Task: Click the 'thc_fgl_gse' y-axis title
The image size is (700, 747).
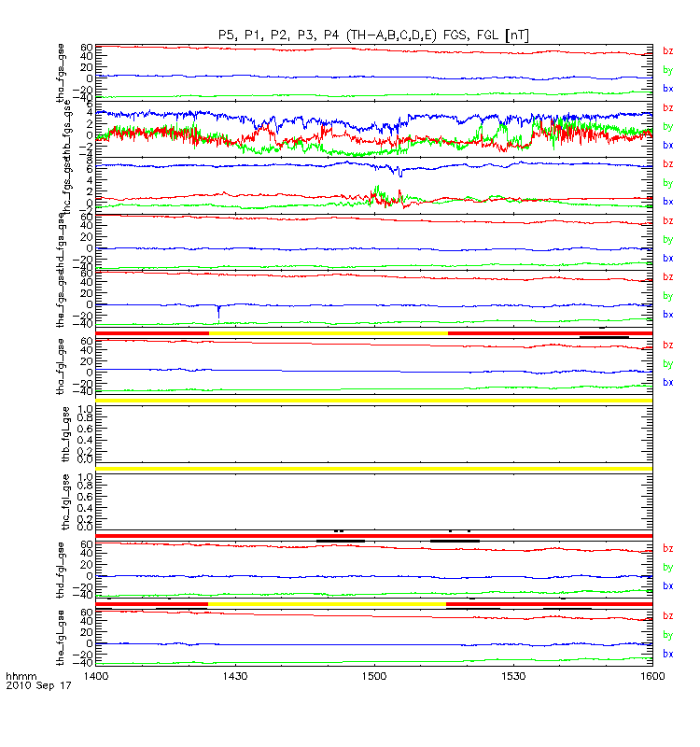Action: (x=65, y=502)
